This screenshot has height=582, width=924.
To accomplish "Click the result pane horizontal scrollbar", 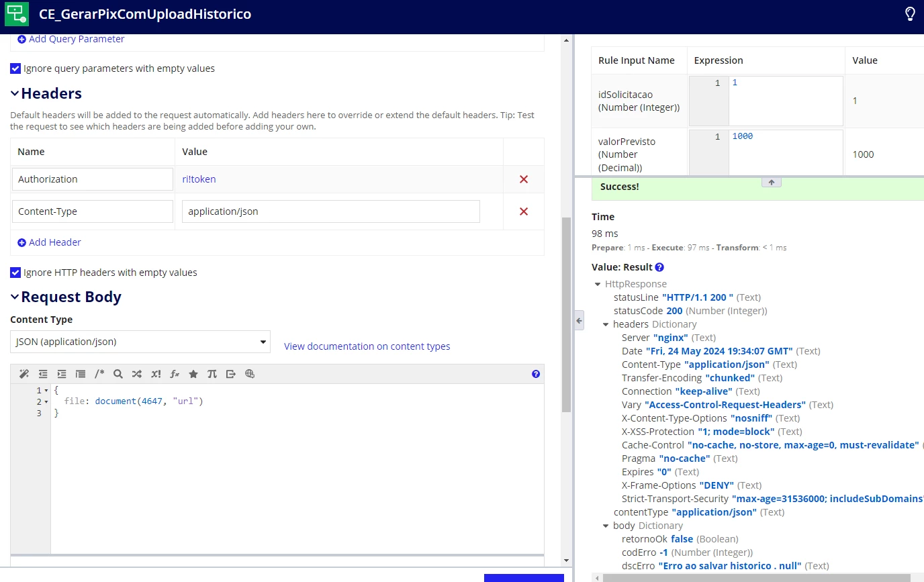I will coord(757,577).
